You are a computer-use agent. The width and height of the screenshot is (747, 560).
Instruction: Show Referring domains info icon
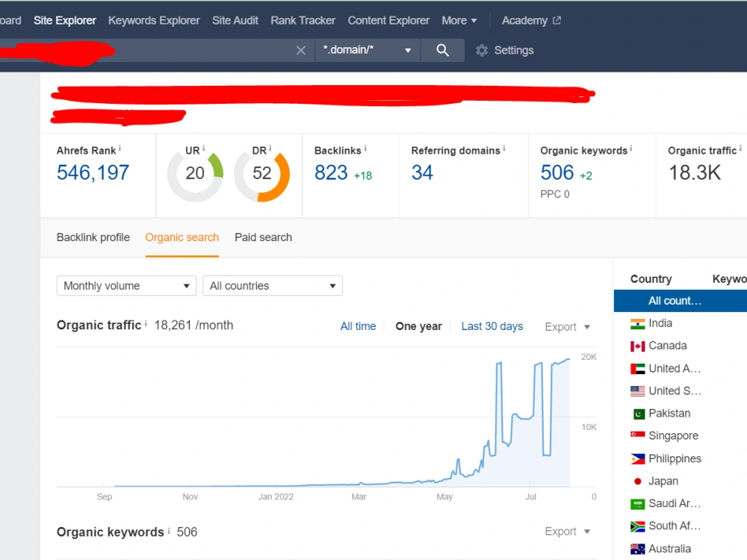pyautogui.click(x=504, y=149)
